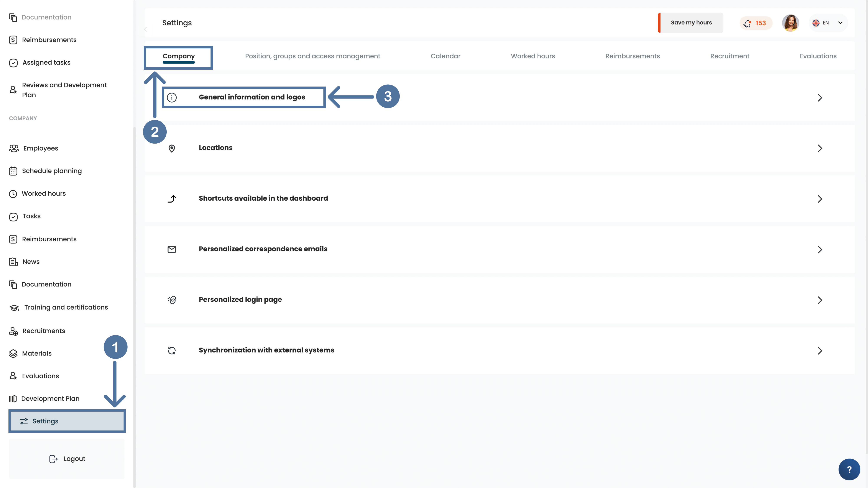This screenshot has width=868, height=488.
Task: Switch to the Reimbursements tab
Action: [x=633, y=56]
